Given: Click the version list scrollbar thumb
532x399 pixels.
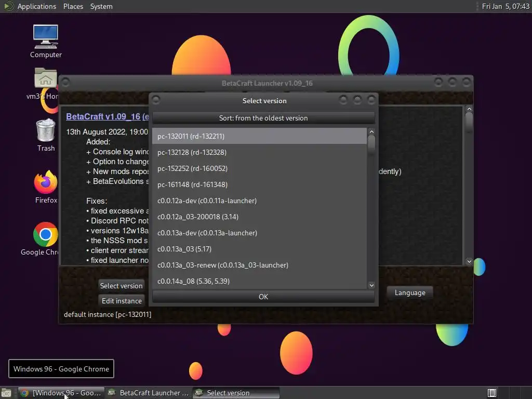Looking at the screenshot, I should 371,144.
